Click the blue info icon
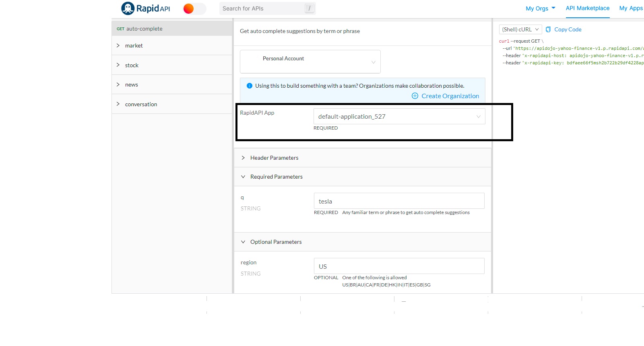Viewport: 644px width, 346px height. pyautogui.click(x=250, y=86)
